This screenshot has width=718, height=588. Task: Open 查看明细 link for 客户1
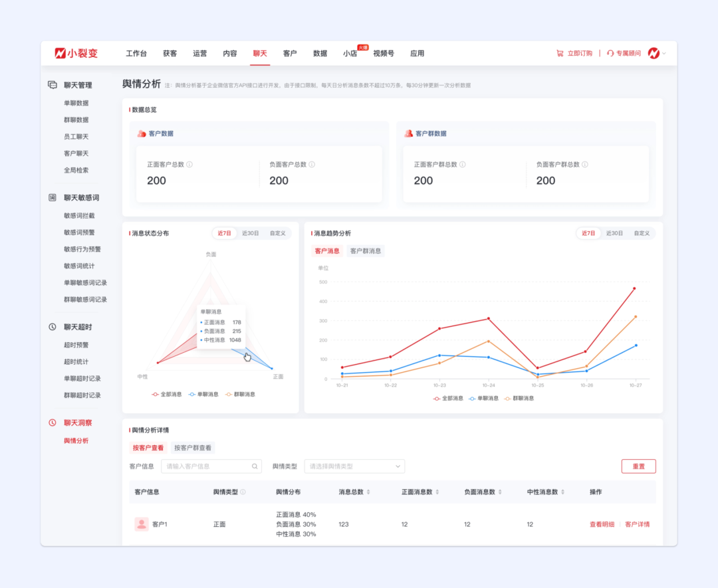pos(602,524)
